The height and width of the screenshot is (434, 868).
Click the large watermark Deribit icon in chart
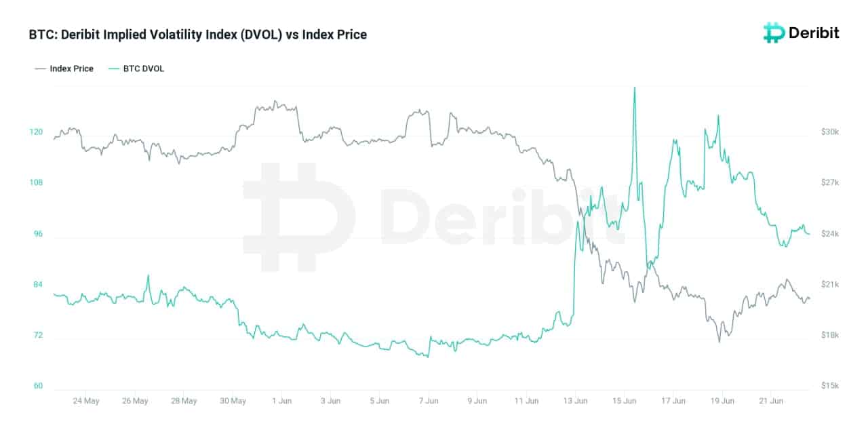coord(298,217)
